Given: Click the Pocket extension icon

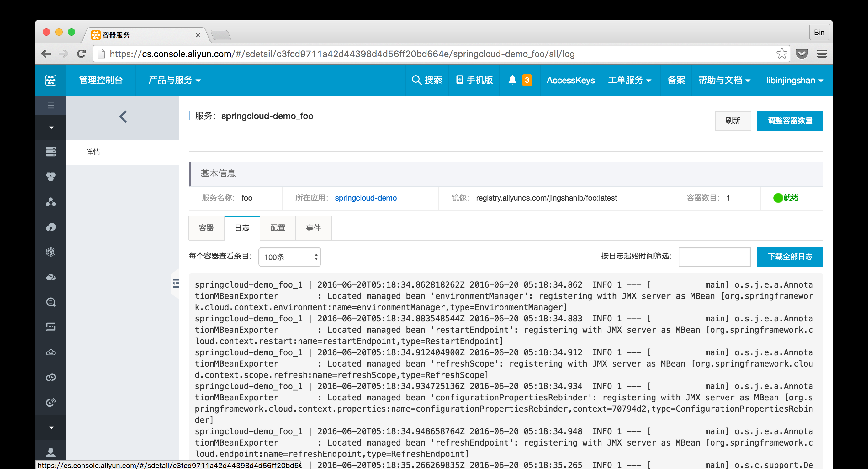Looking at the screenshot, I should click(802, 54).
